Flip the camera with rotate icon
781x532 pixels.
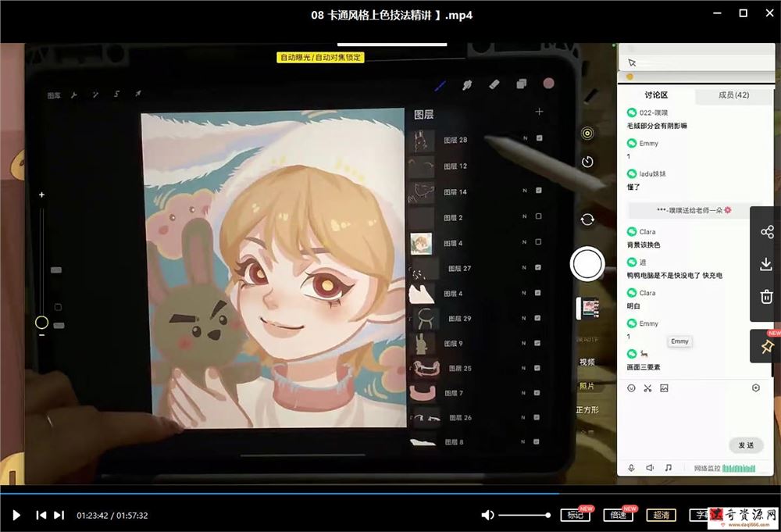coord(587,220)
